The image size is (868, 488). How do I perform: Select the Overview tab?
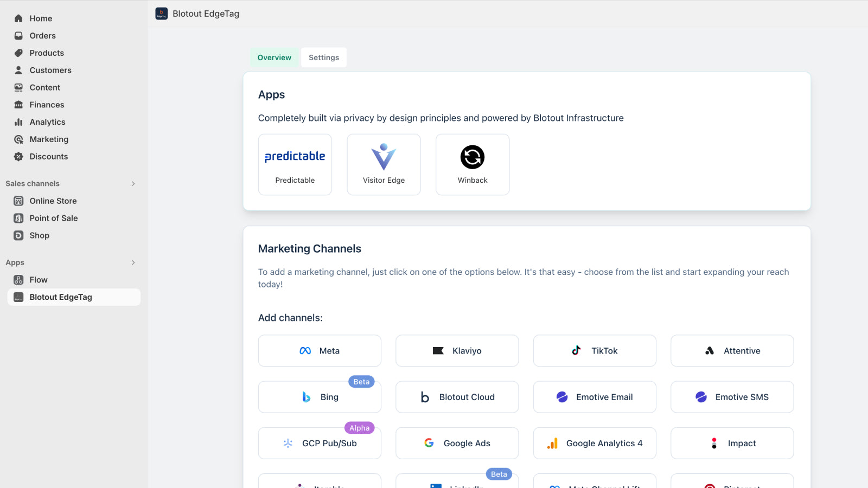275,57
